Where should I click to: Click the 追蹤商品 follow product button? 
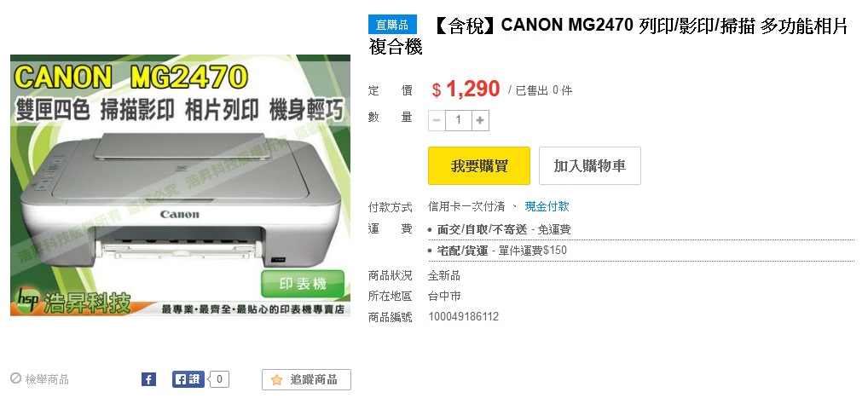click(x=306, y=379)
